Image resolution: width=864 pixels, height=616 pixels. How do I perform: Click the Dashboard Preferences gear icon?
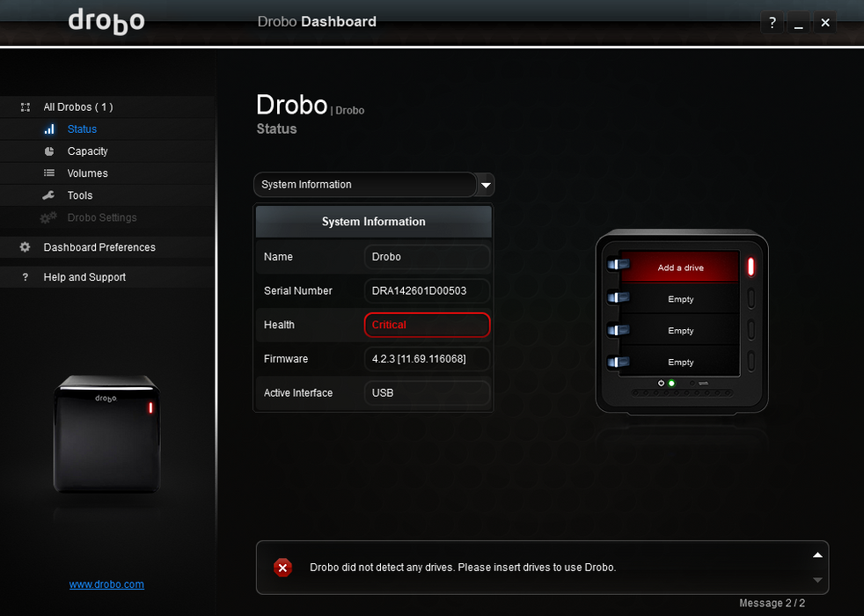click(26, 247)
